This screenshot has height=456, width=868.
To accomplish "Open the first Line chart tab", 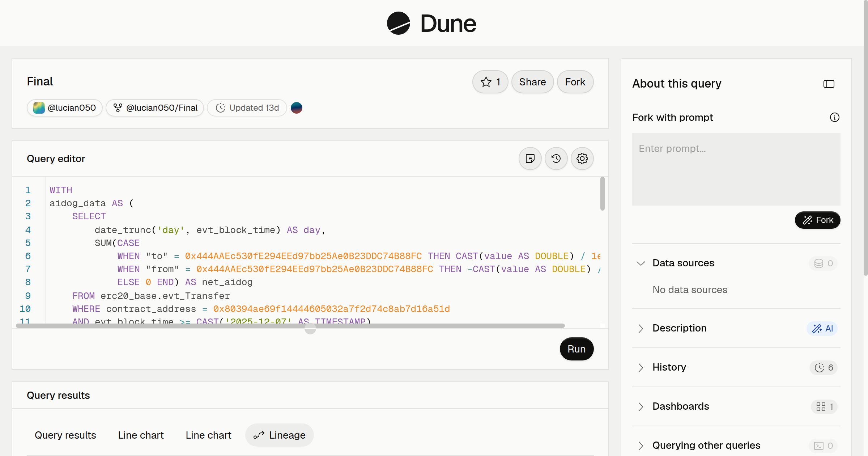I will (x=141, y=435).
